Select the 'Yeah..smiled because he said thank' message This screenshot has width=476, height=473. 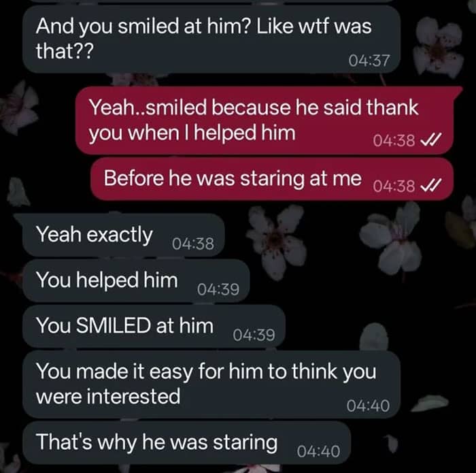[x=265, y=120]
